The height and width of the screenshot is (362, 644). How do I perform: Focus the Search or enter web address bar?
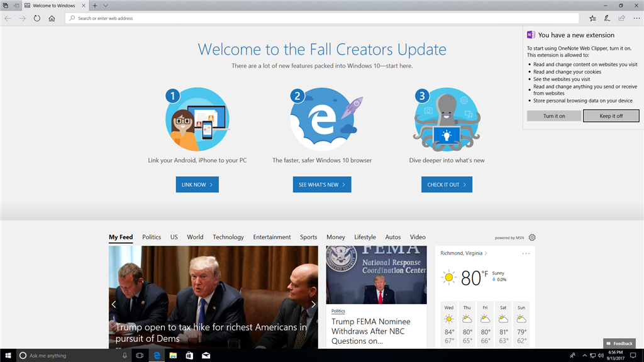322,18
